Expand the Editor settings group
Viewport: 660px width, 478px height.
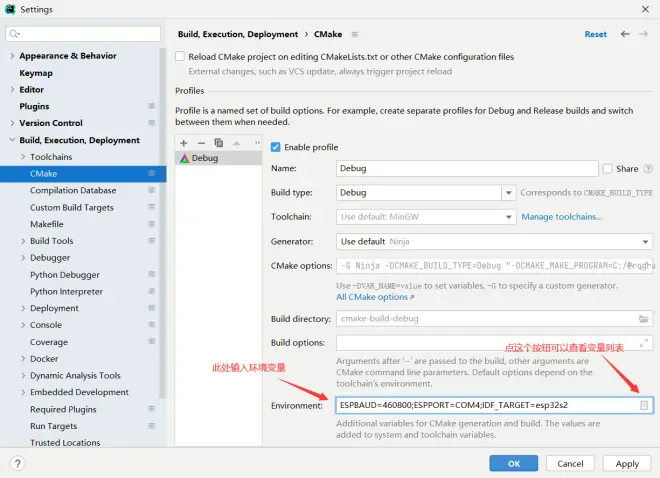(x=12, y=89)
